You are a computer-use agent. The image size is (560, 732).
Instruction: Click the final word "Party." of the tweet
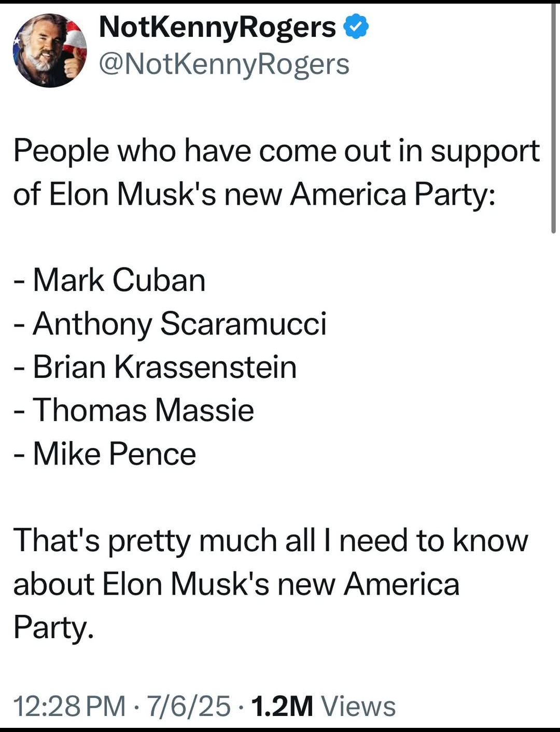[53, 627]
